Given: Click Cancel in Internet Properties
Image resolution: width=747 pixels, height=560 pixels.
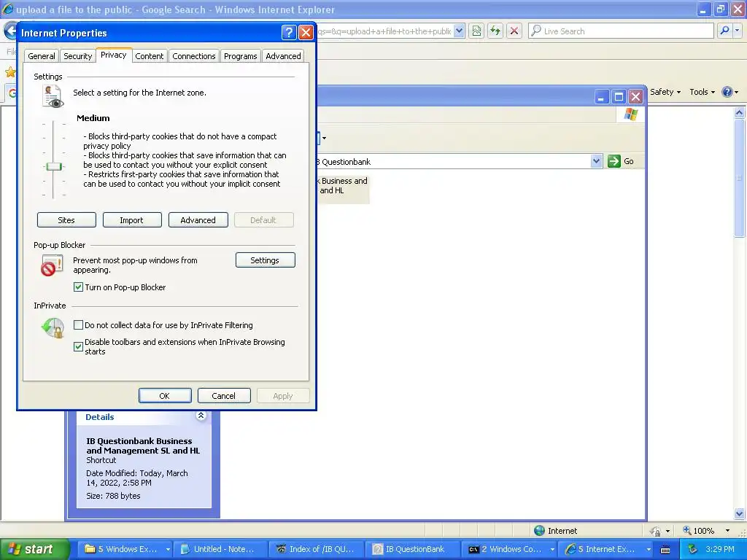Looking at the screenshot, I should pyautogui.click(x=224, y=396).
